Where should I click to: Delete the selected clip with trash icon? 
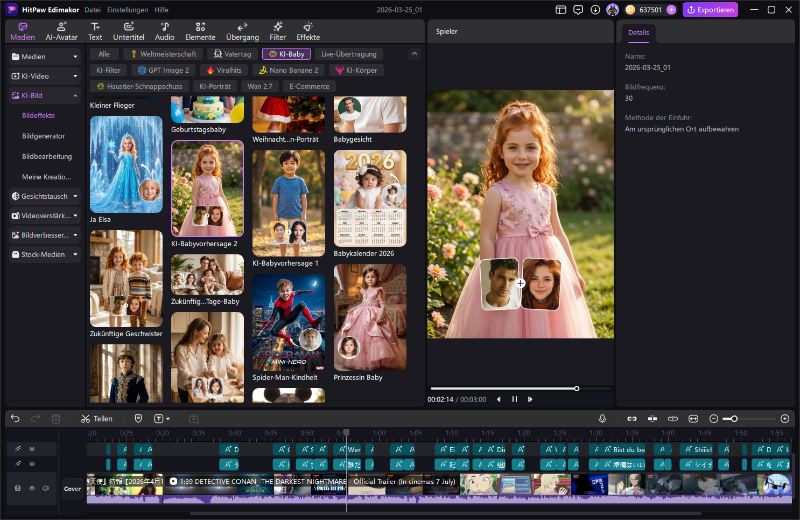click(x=56, y=418)
